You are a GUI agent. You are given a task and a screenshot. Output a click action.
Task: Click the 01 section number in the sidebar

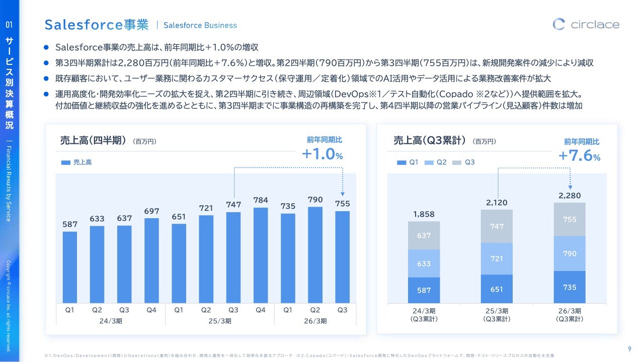pos(9,24)
